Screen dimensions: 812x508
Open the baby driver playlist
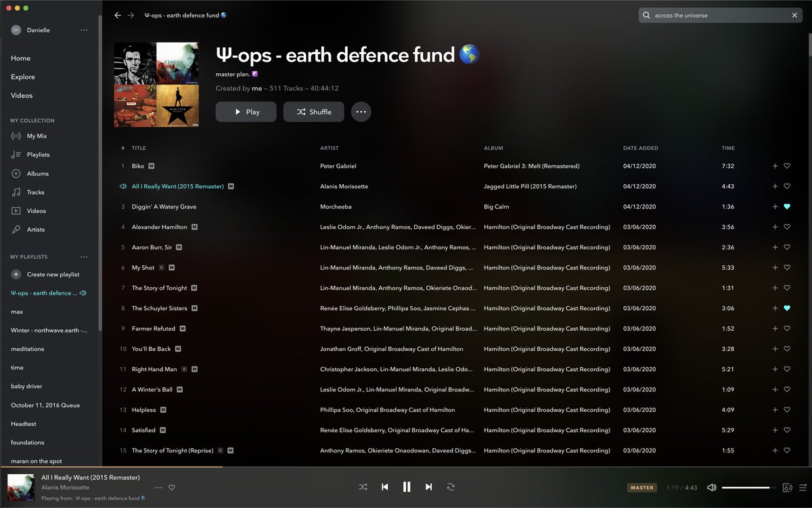26,386
